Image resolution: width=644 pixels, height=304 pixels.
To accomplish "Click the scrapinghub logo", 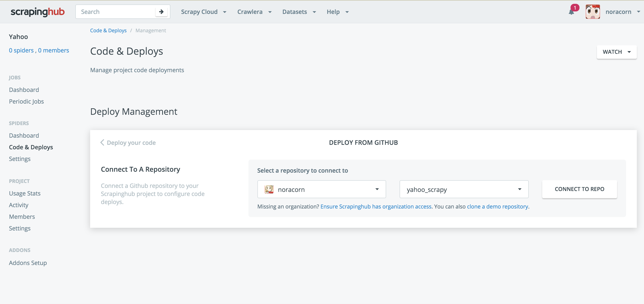I will coord(37,12).
